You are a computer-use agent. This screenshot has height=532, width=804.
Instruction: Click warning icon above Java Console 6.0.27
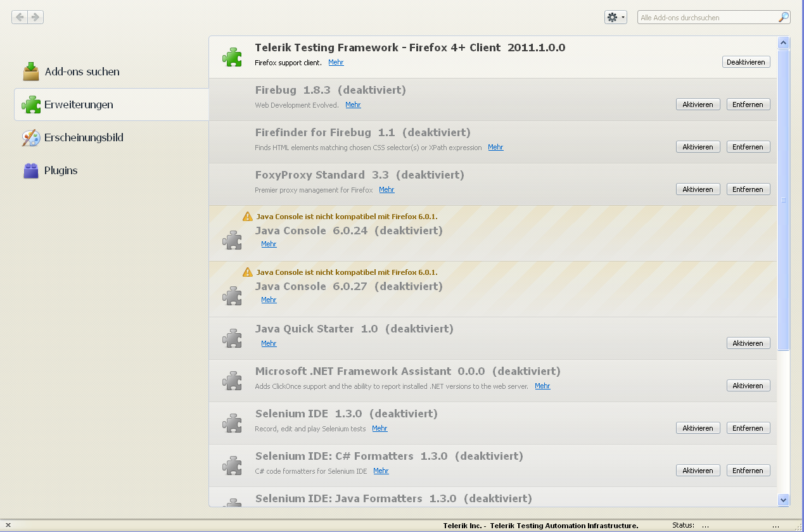(x=248, y=272)
